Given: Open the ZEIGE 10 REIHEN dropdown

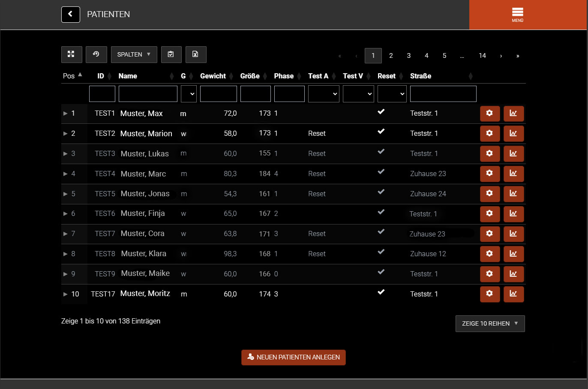Looking at the screenshot, I should (x=490, y=323).
